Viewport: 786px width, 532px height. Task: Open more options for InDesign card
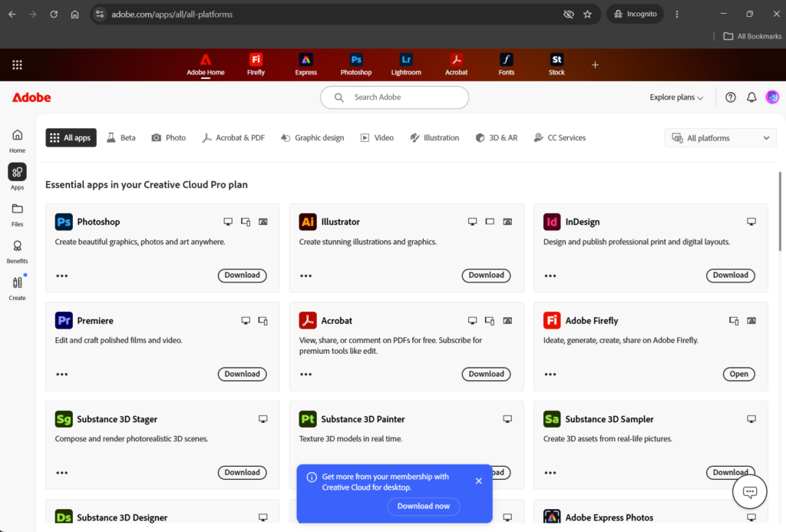[x=550, y=276]
